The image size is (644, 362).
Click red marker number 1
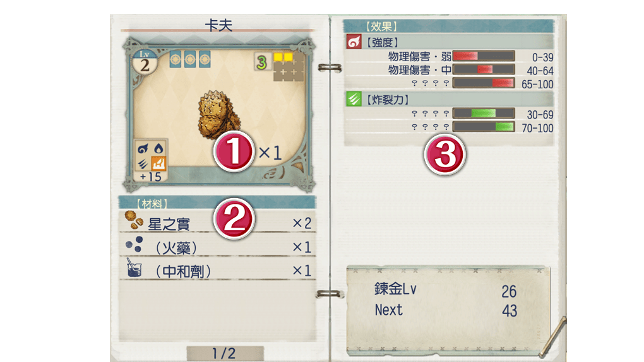[x=234, y=151]
